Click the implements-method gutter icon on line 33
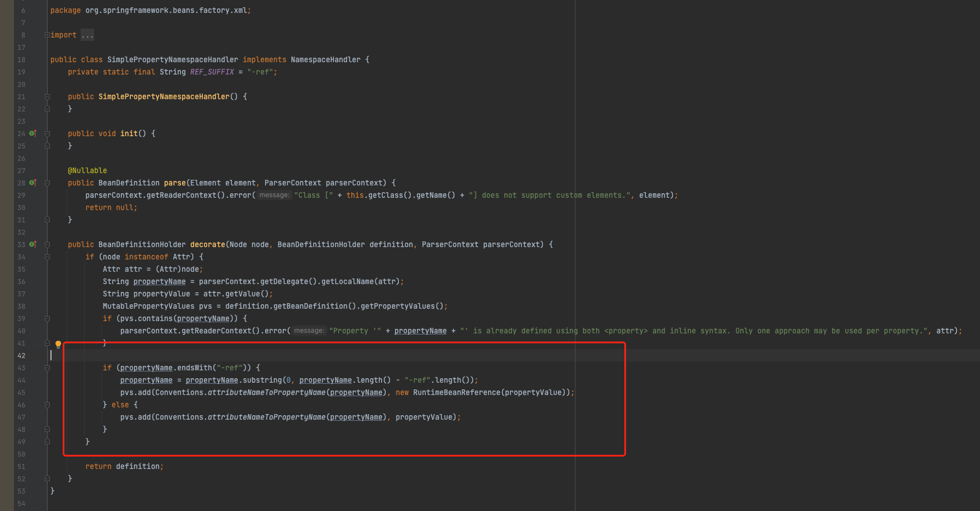 click(32, 244)
